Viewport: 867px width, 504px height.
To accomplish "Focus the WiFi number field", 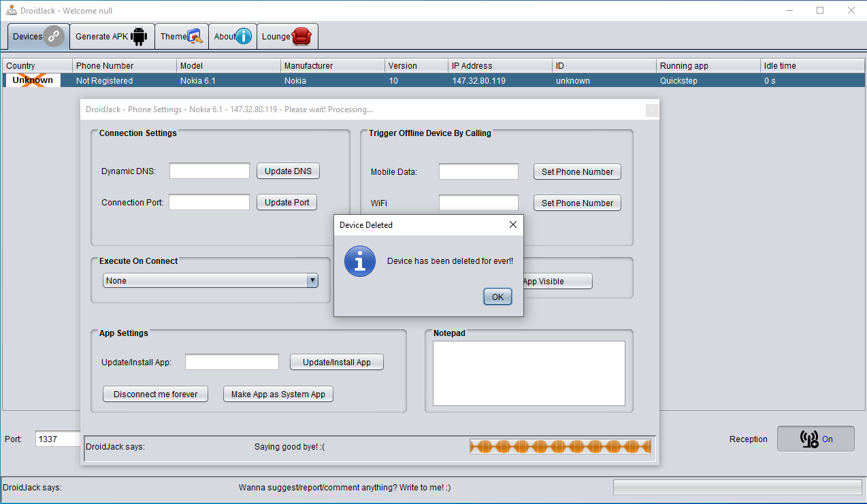I will (x=478, y=203).
